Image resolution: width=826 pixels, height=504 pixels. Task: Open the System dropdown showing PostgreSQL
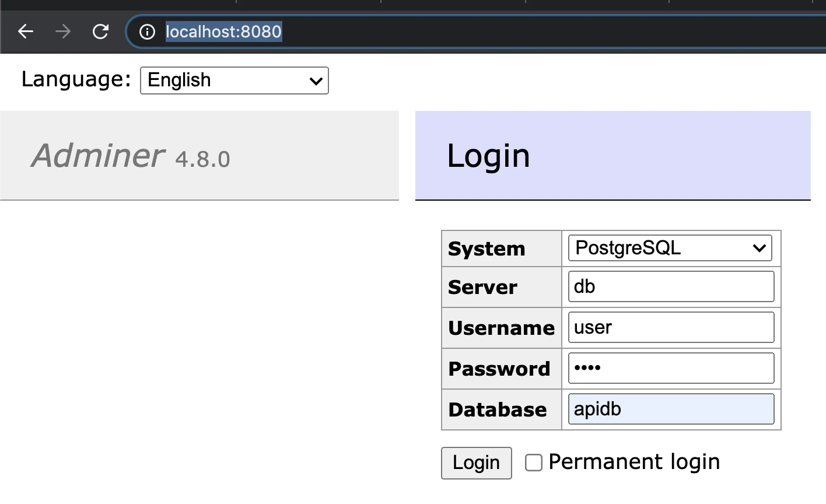point(670,248)
